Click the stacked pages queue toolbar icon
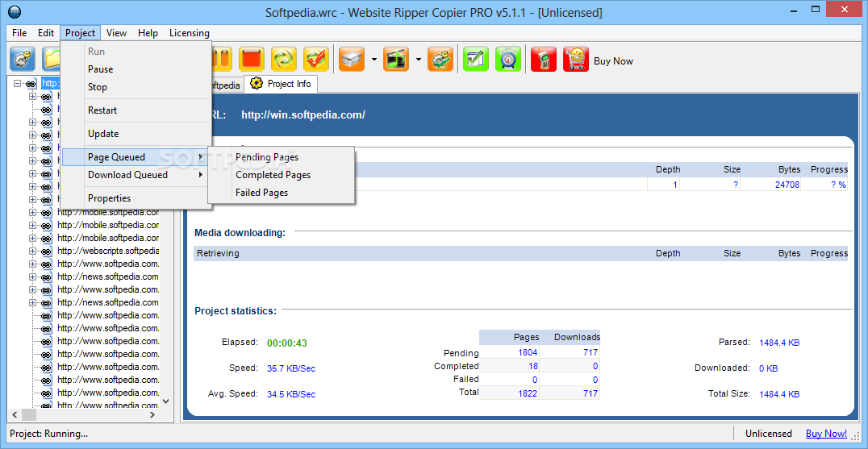The width and height of the screenshot is (868, 449). click(x=352, y=59)
